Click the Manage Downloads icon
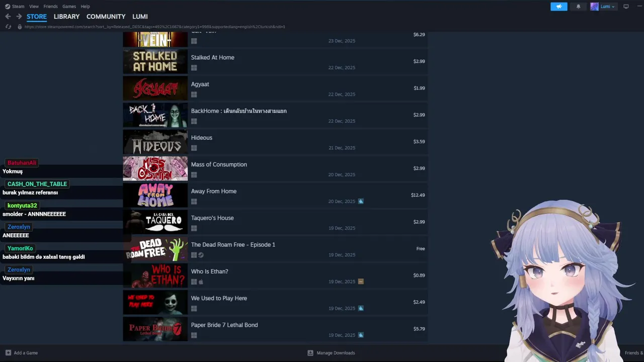This screenshot has height=362, width=644. coord(310,353)
